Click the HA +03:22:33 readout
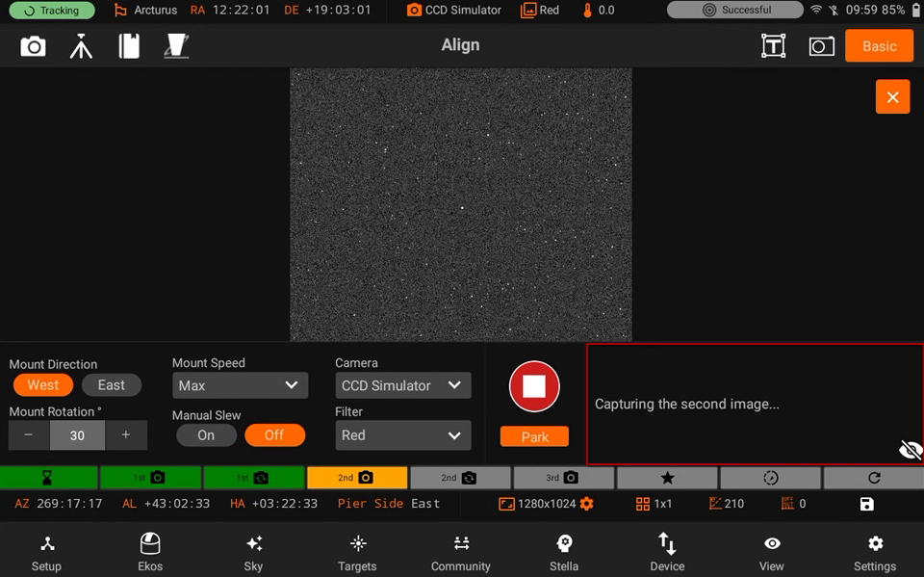The image size is (924, 577). (x=273, y=504)
